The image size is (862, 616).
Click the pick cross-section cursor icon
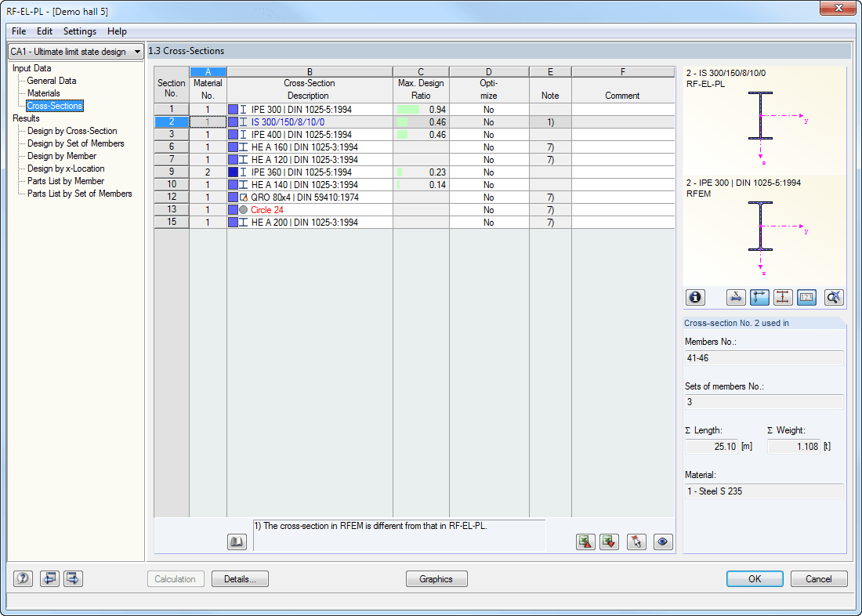click(636, 542)
